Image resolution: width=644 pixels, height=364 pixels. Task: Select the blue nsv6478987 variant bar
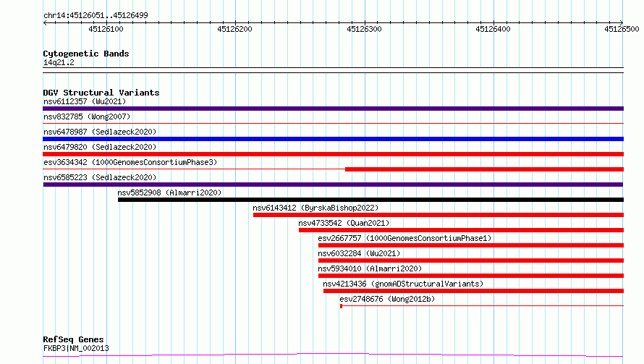coord(333,139)
